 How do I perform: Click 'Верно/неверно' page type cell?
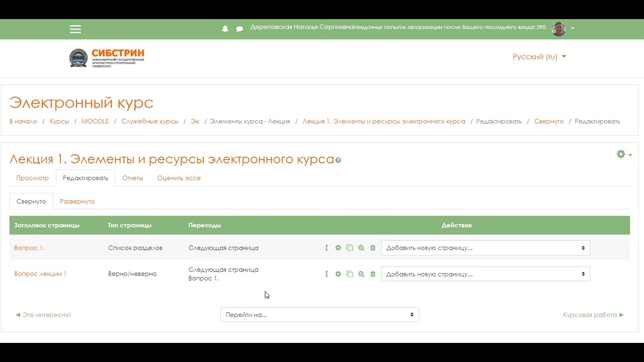(132, 274)
